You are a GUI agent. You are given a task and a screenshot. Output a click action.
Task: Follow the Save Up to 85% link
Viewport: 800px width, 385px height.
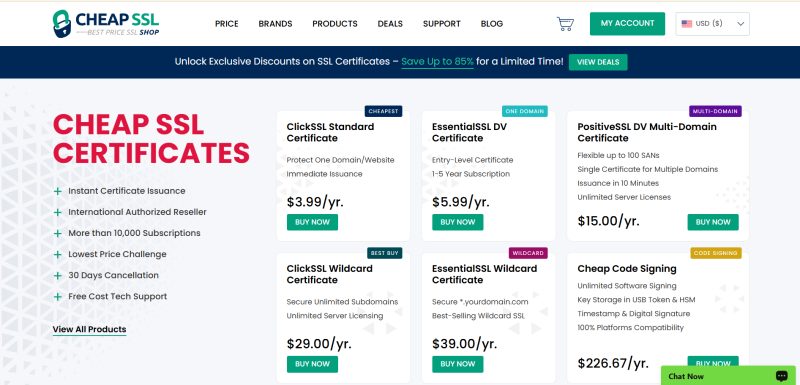coord(437,62)
